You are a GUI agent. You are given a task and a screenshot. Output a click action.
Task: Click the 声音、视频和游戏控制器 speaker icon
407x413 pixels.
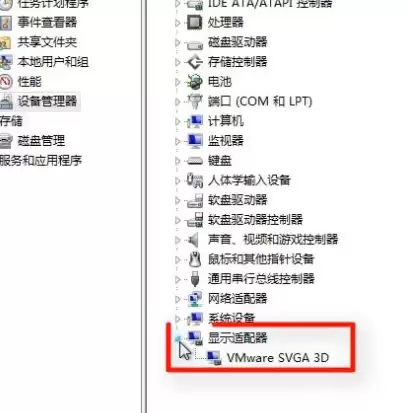(x=193, y=240)
